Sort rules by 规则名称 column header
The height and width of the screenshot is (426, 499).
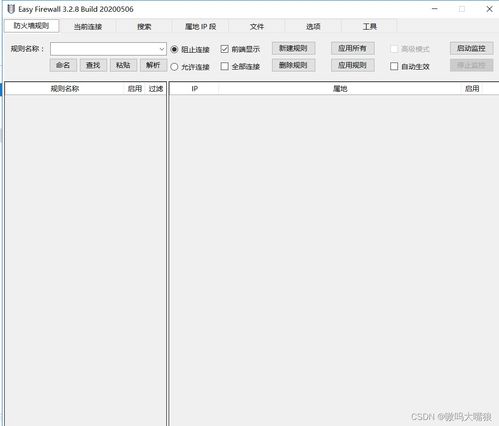65,89
